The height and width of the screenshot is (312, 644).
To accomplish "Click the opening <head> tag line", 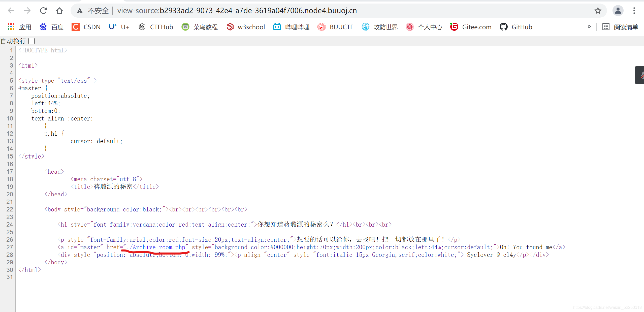I will pos(54,172).
